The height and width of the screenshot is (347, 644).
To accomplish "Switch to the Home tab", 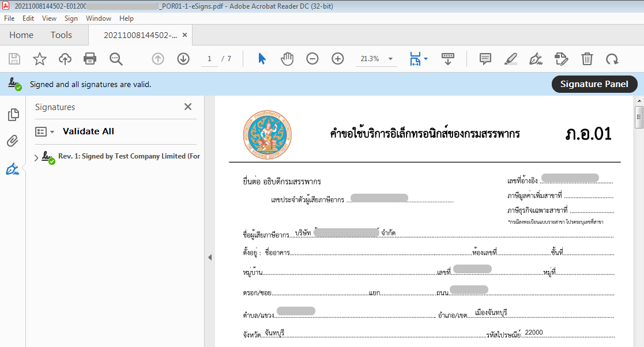I will (x=21, y=35).
